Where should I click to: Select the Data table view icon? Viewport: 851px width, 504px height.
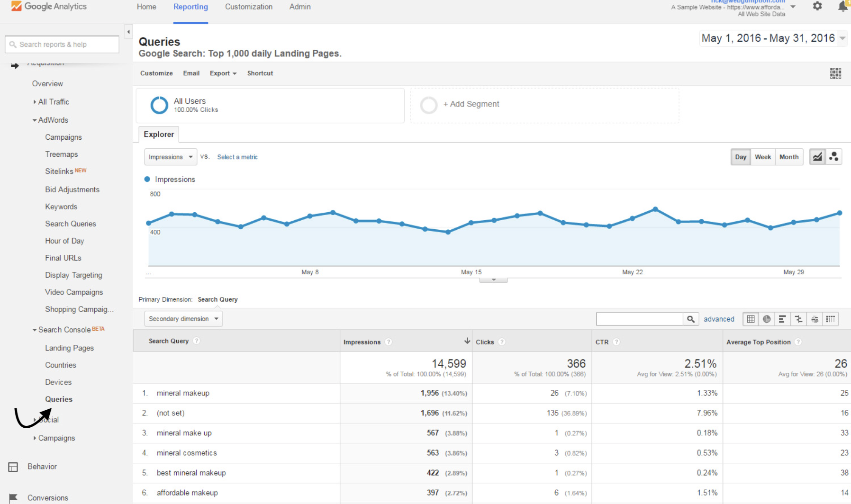pos(751,319)
